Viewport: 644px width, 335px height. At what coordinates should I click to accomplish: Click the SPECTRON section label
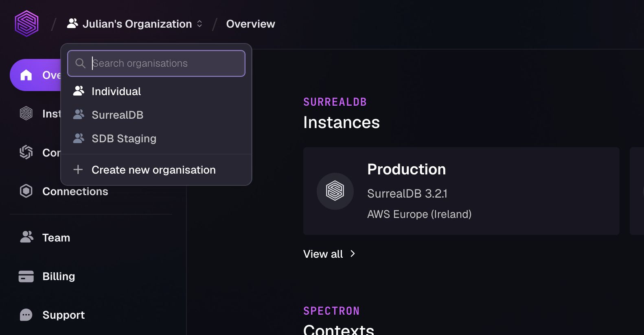(331, 311)
